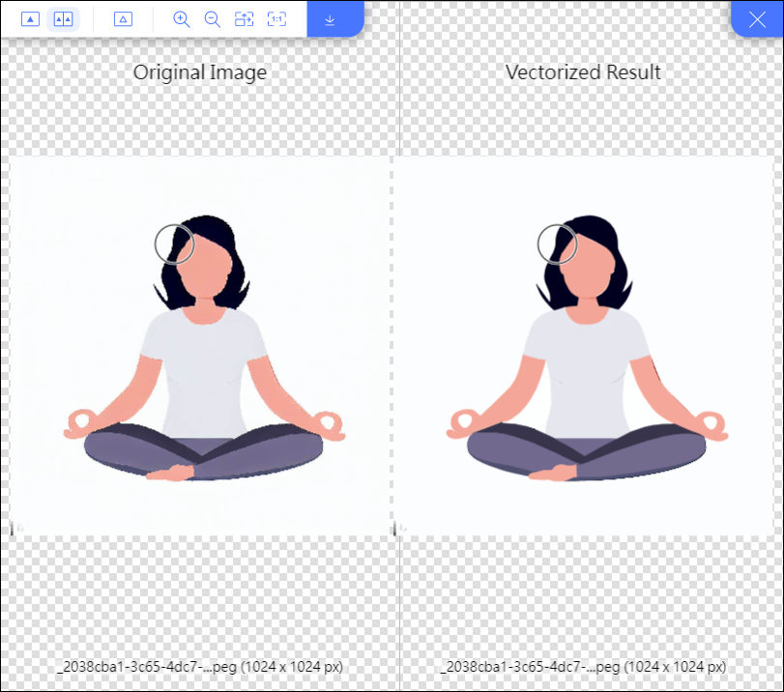This screenshot has width=784, height=692.
Task: Click the fit-to-screen icon
Action: coord(244,19)
